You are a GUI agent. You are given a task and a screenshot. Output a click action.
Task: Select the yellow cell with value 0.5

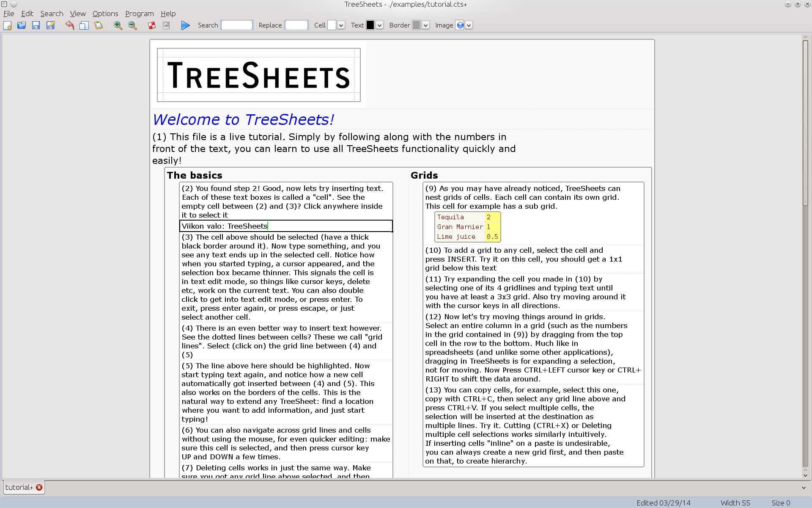pyautogui.click(x=492, y=237)
